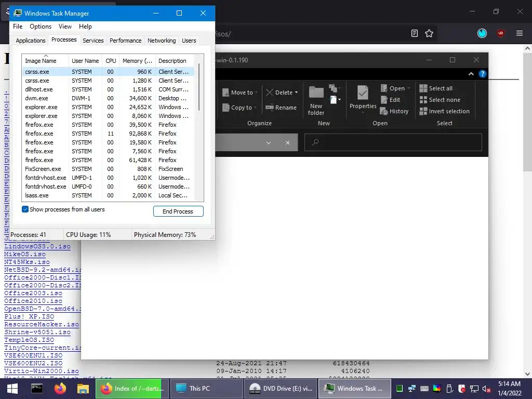Click the security shield warning tray icon
The image size is (532, 399).
(x=461, y=389)
